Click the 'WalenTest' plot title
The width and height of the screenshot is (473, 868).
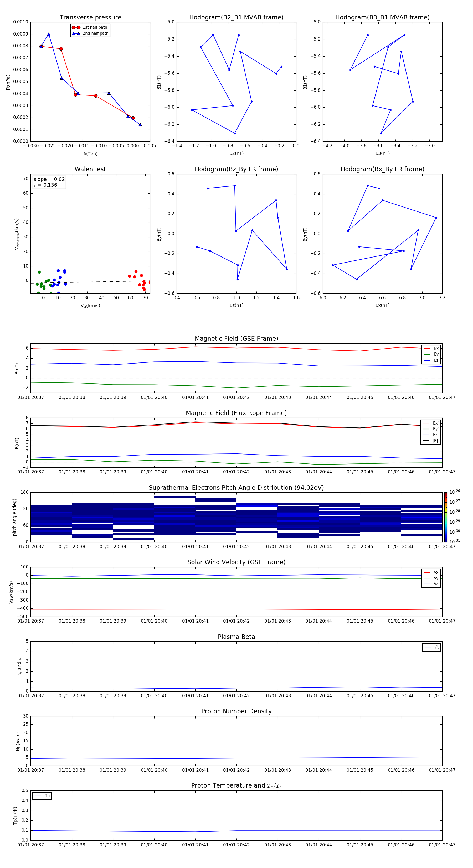click(90, 169)
